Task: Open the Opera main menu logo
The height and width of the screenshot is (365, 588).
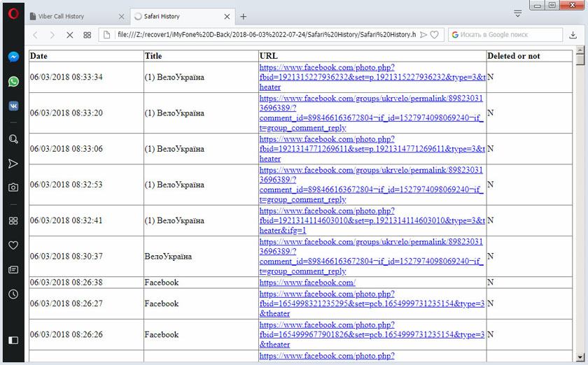Action: [x=13, y=14]
